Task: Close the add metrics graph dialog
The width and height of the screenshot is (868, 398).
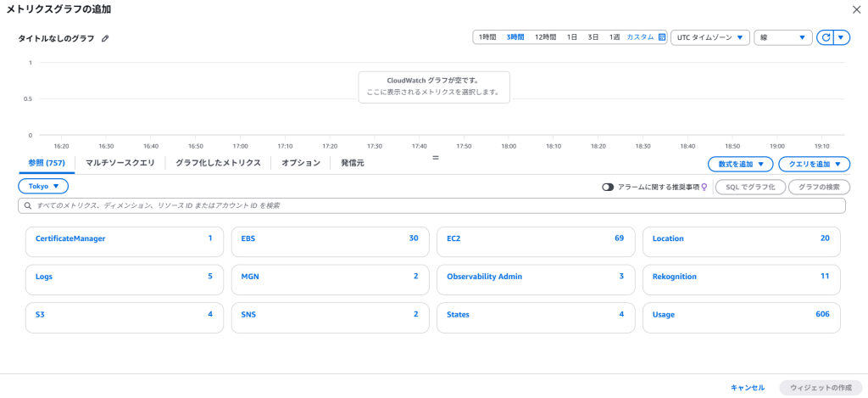Action: coord(855,9)
